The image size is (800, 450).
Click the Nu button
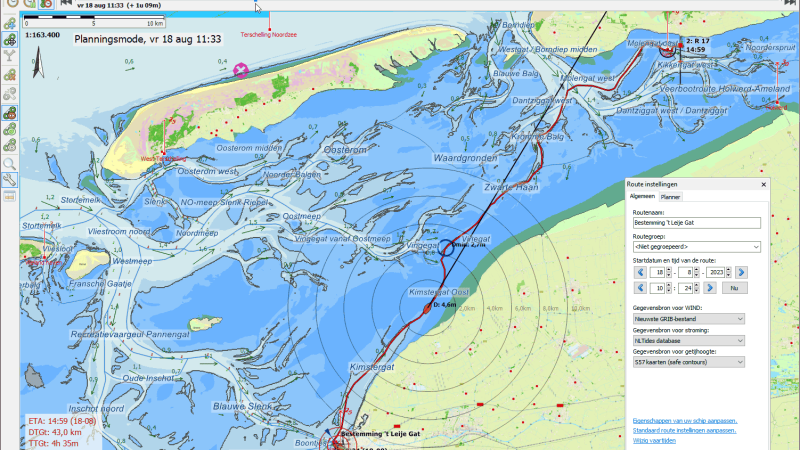point(734,288)
